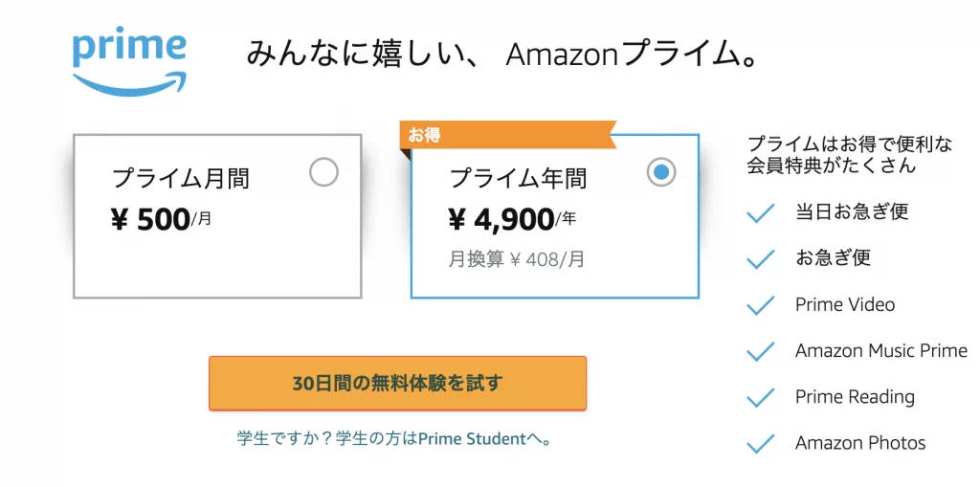Select the プライム月間 radio button
The height and width of the screenshot is (487, 980).
coord(323,172)
